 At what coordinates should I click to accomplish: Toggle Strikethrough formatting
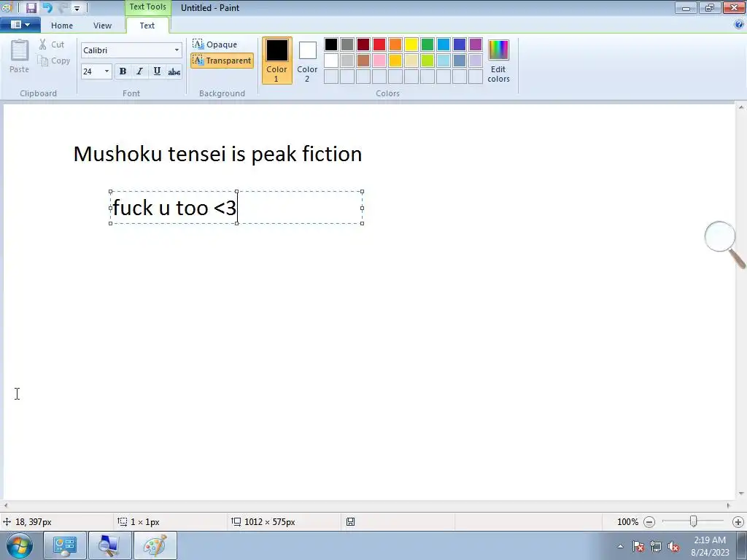[174, 71]
